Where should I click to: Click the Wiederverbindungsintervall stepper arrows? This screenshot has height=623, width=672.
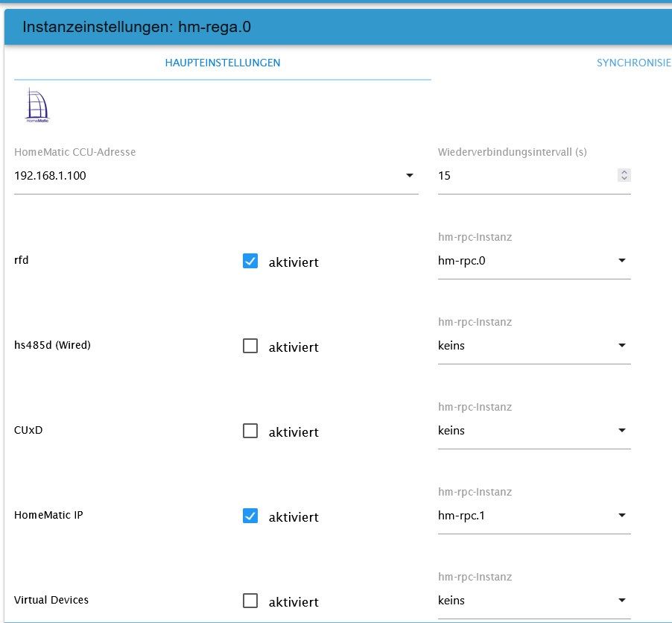pos(624,175)
